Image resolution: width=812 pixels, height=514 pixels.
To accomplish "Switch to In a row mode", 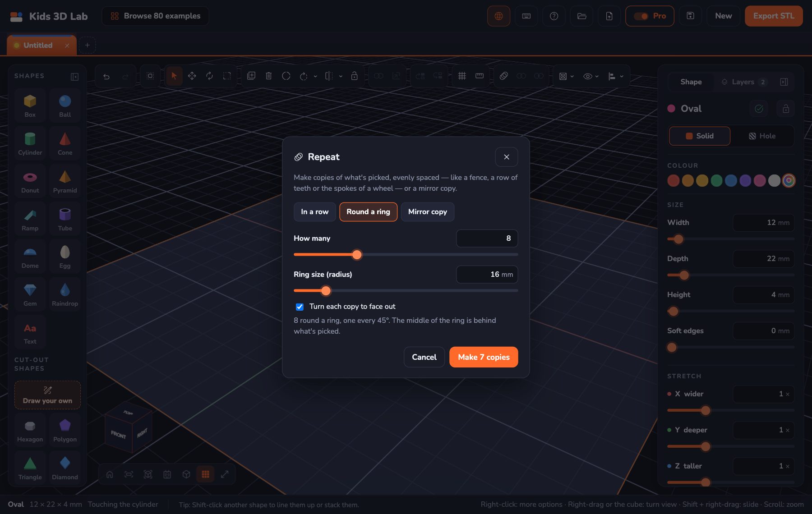I will 314,212.
